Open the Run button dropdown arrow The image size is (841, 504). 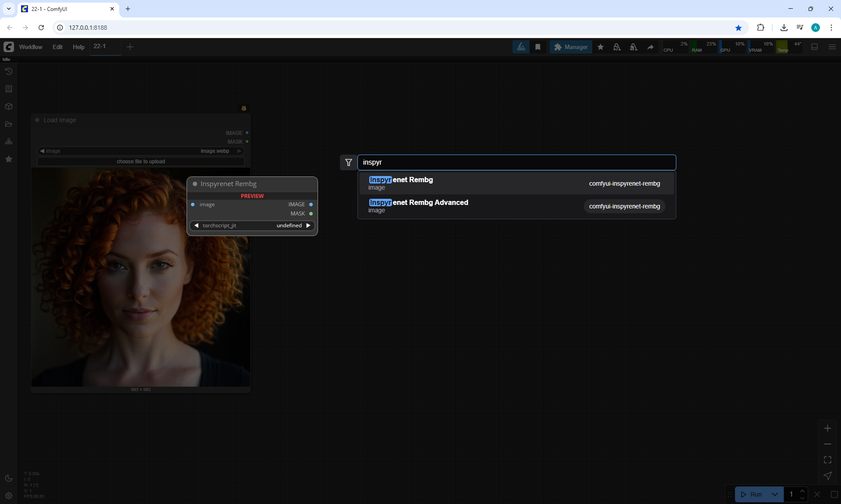775,494
